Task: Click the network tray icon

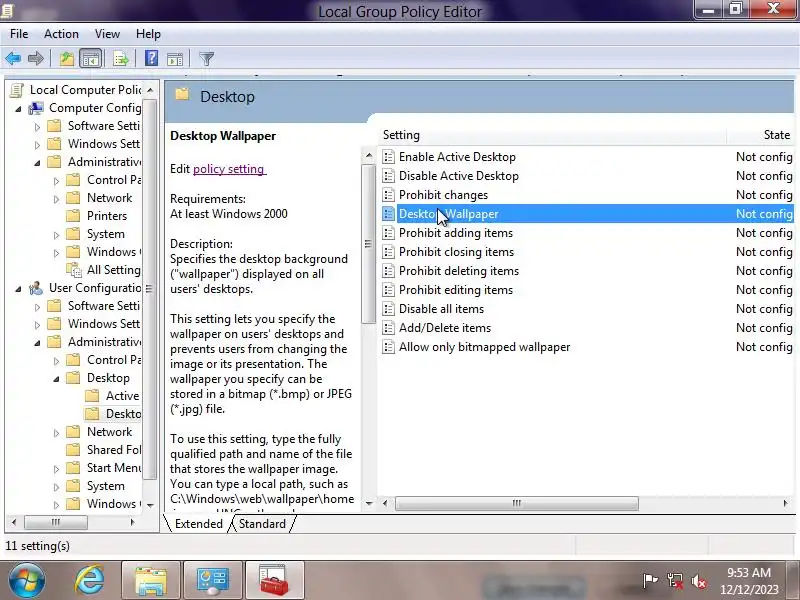Action: point(674,581)
